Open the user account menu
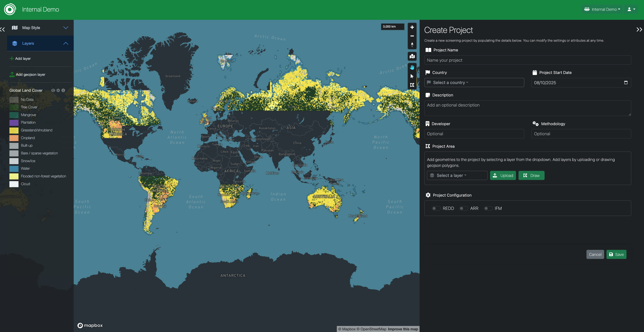Screen dimensions: 644x332 coord(631,9)
